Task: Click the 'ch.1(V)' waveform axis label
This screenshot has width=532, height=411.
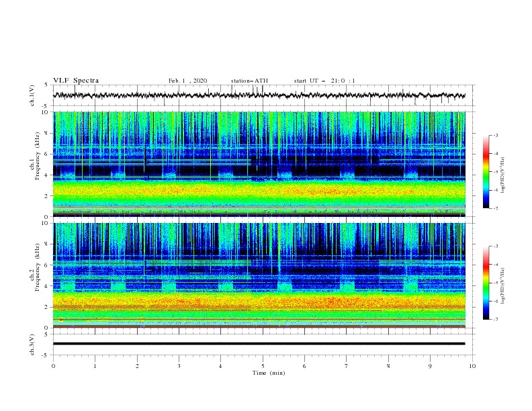Action: (32, 95)
